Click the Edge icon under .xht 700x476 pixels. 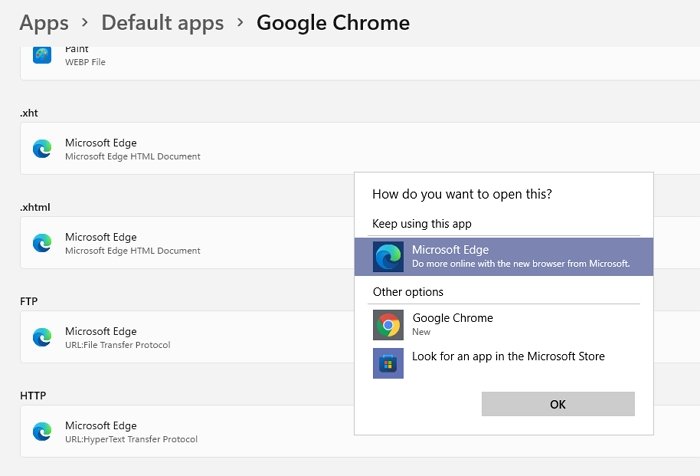(42, 149)
